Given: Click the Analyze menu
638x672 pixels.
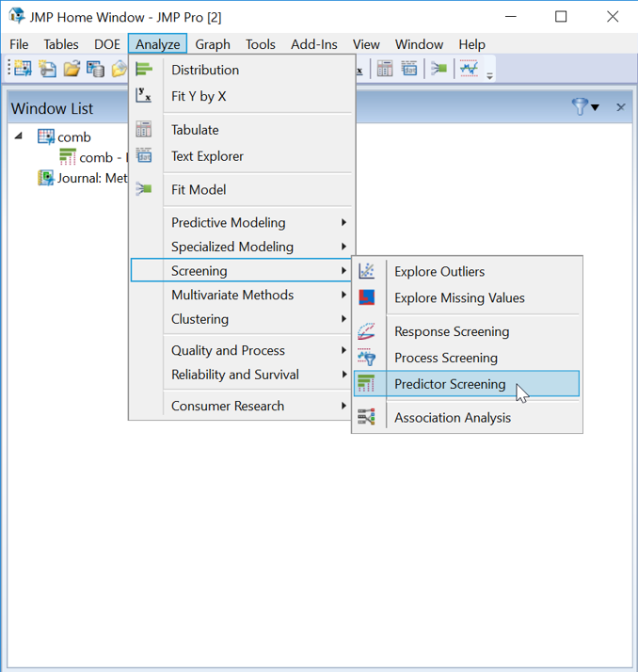Looking at the screenshot, I should pos(158,44).
